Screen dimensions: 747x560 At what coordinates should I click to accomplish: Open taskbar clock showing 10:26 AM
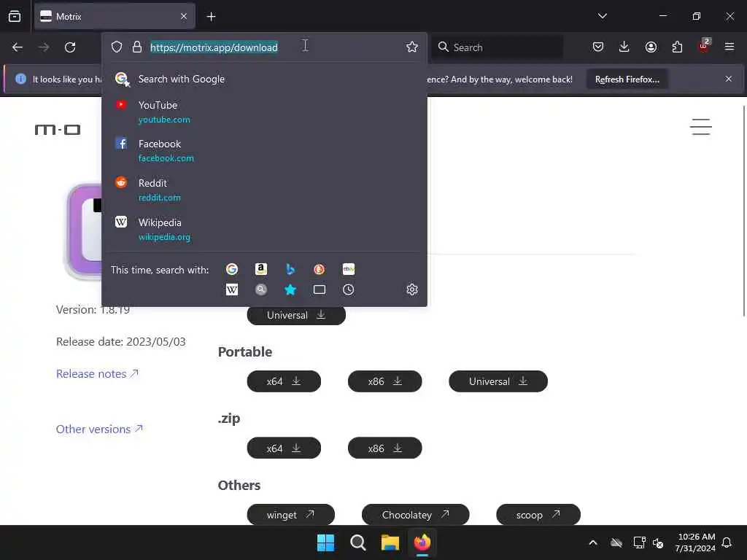695,542
